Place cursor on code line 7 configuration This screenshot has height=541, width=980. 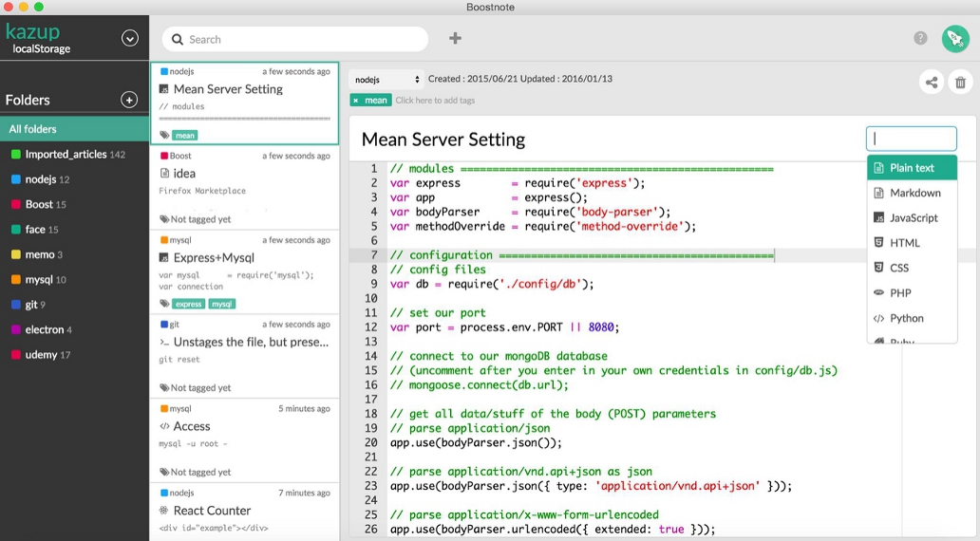point(582,255)
